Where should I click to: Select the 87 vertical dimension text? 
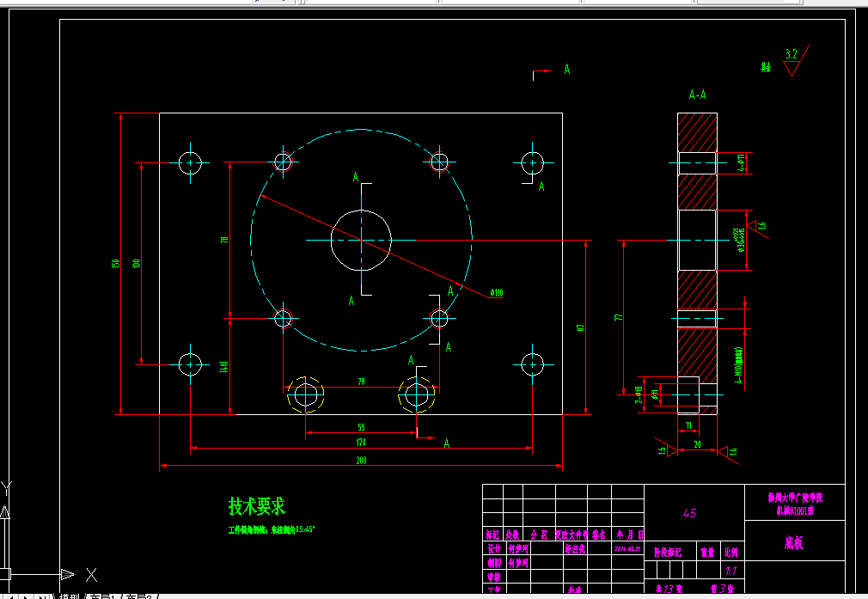point(581,327)
